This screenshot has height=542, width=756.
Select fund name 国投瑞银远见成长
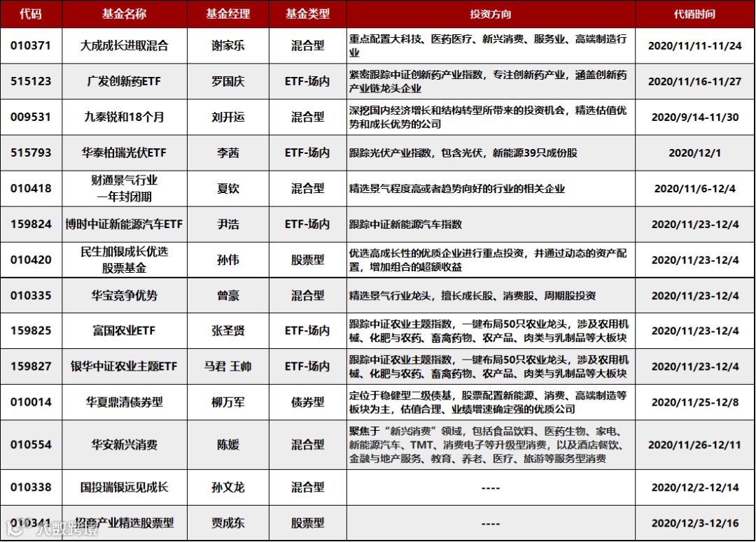coord(125,487)
